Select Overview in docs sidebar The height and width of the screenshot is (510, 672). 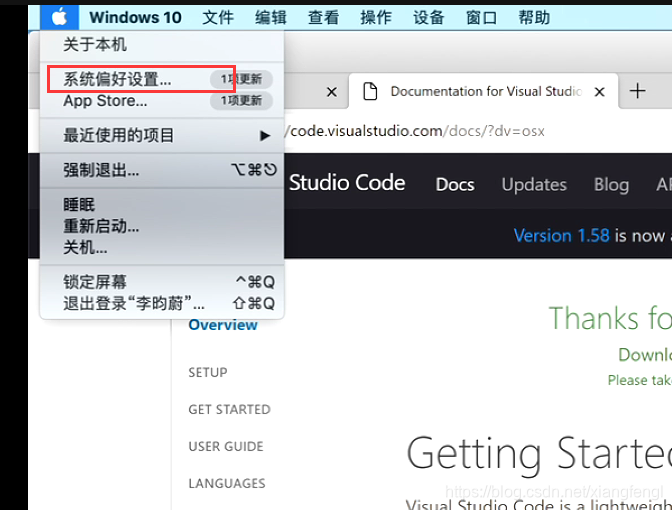[x=223, y=325]
